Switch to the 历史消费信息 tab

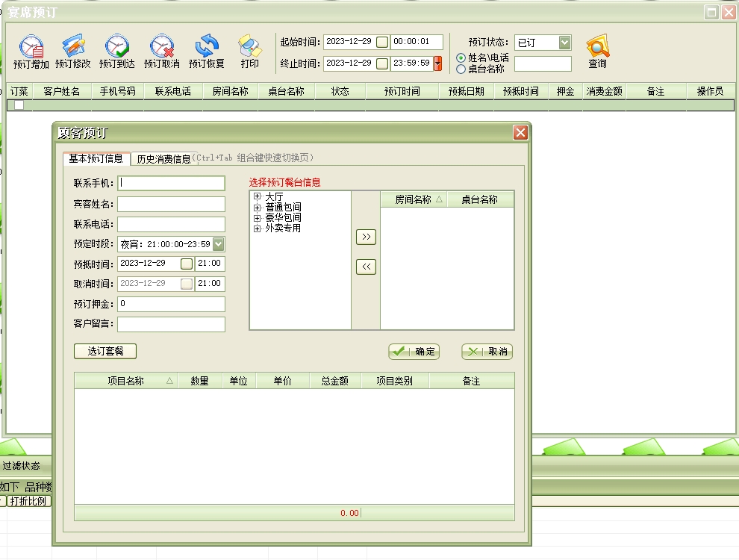tap(163, 158)
